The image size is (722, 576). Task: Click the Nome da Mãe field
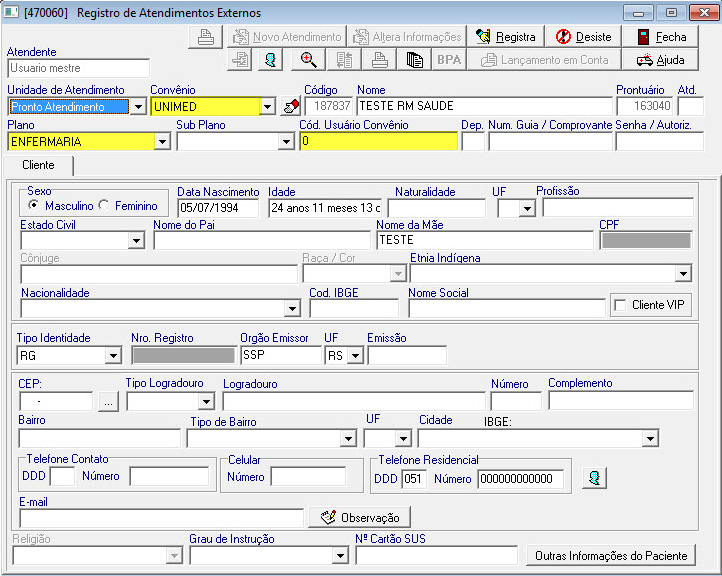click(x=485, y=240)
